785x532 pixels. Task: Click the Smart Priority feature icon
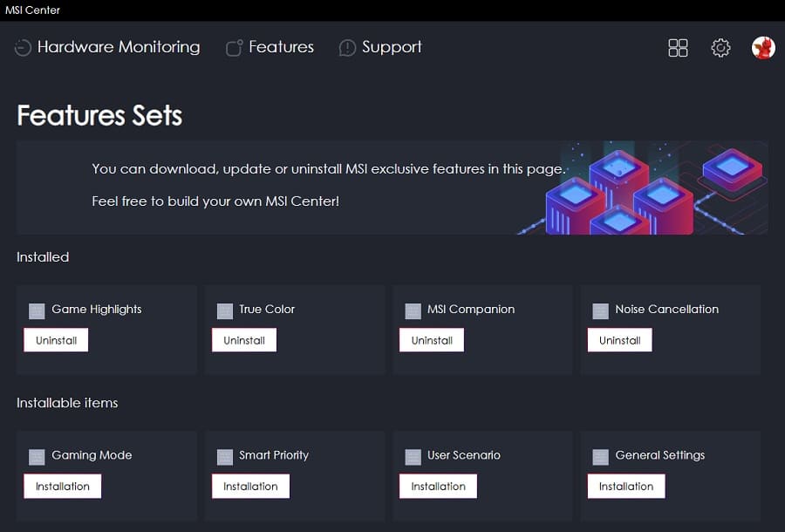pos(224,456)
